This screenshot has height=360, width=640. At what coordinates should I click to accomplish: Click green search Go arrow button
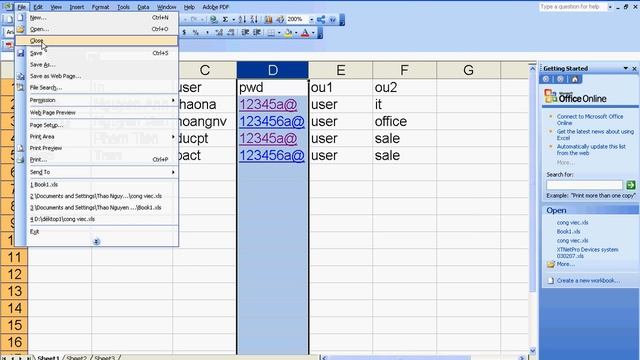(x=631, y=185)
